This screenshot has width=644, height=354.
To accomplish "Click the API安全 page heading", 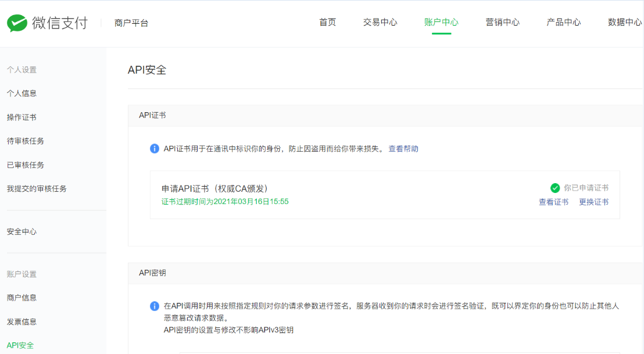I will click(147, 70).
